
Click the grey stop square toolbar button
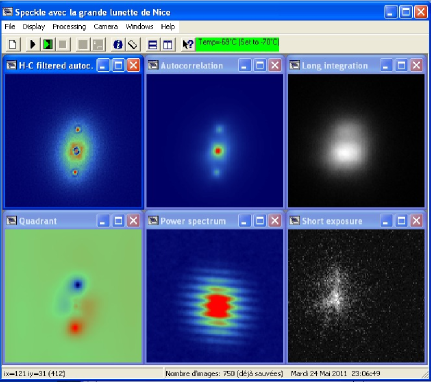(x=63, y=44)
